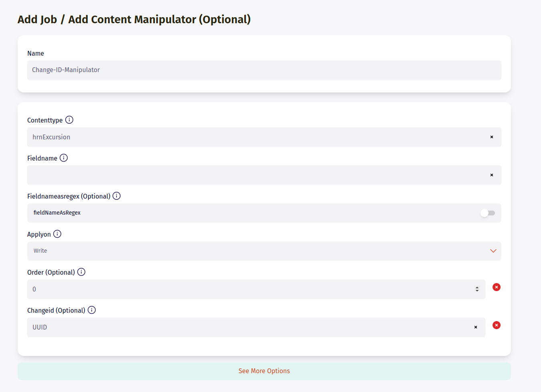The image size is (541, 392).
Task: Open the Changeid UUID combo box
Action: click(248, 327)
